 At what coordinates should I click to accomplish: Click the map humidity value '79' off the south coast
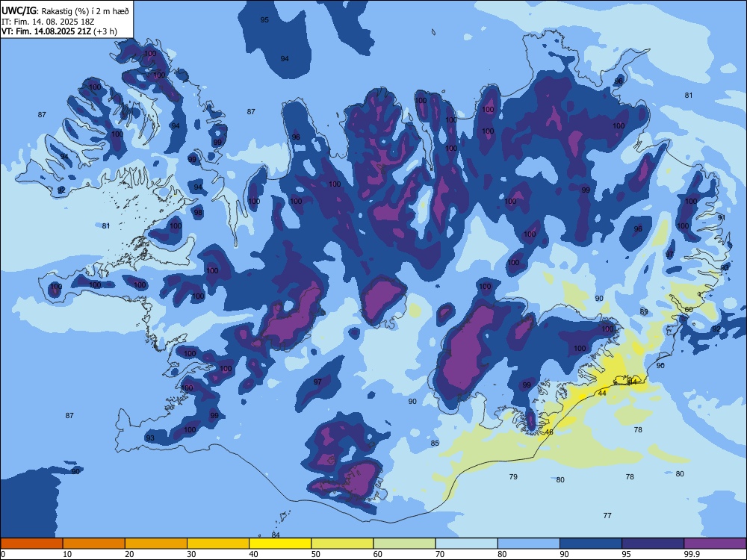[x=513, y=476]
